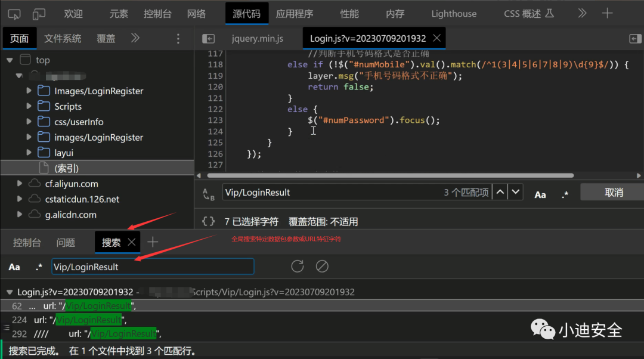
Task: Open the Lighthouse panel
Action: 454,14
